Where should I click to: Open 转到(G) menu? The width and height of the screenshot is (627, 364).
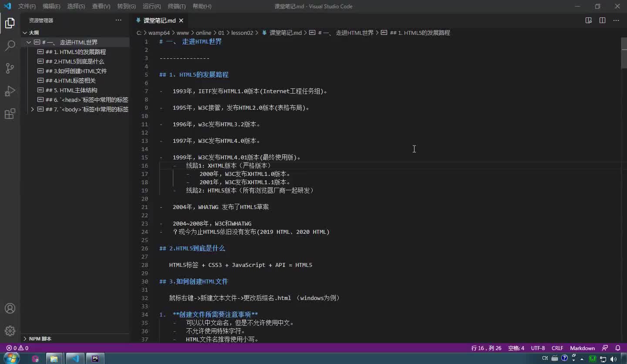point(126,6)
